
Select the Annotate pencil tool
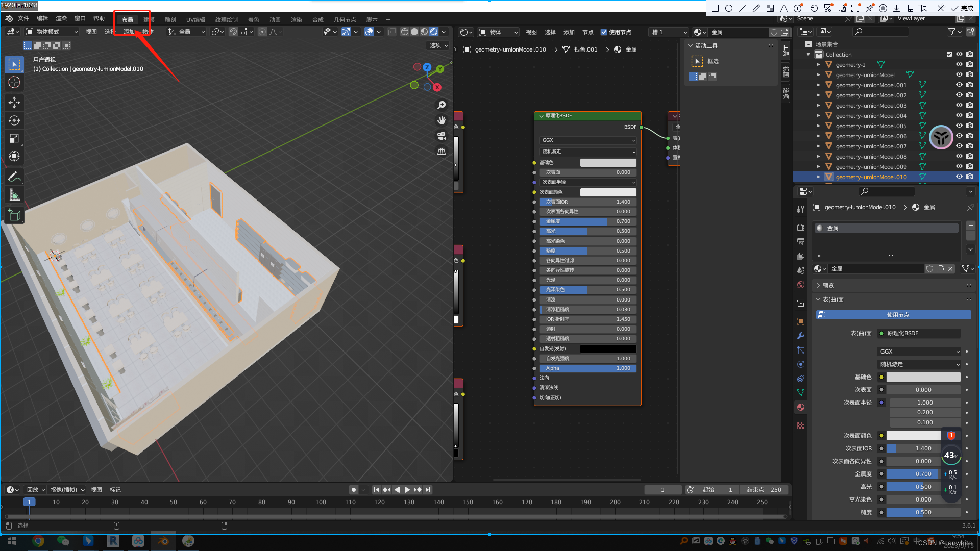14,177
